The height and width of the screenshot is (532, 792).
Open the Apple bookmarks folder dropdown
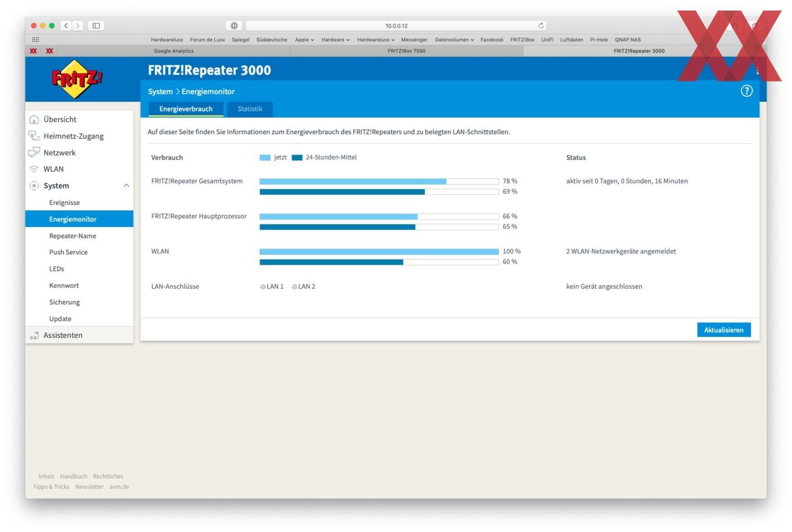304,40
